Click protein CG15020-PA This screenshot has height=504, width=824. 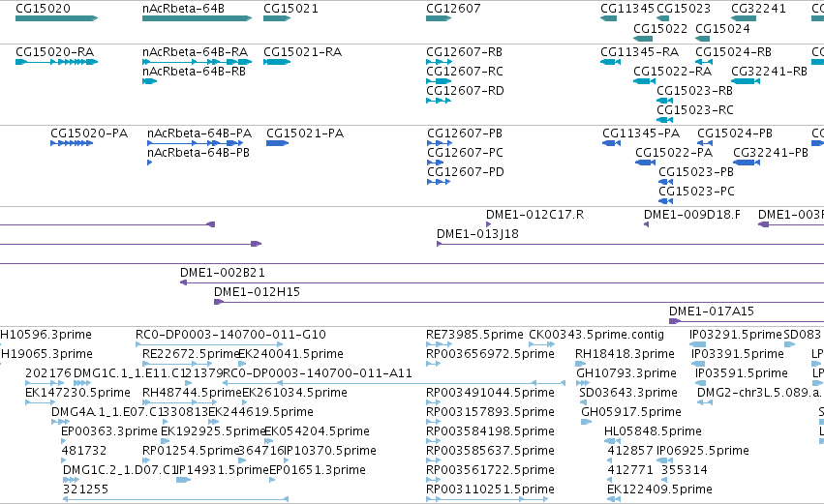click(89, 133)
